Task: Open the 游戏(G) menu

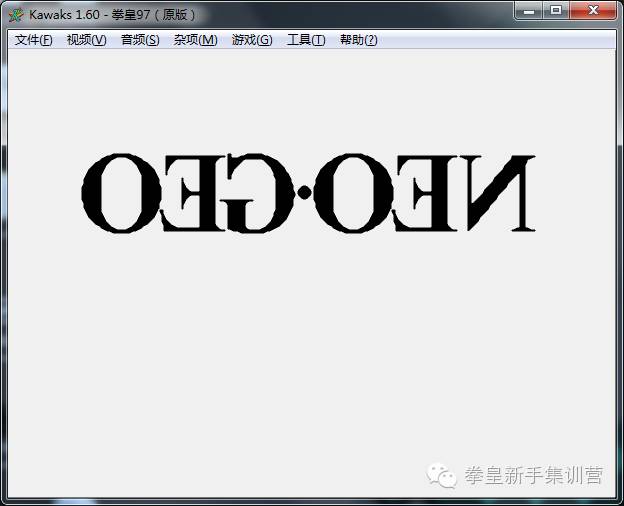Action: [252, 40]
